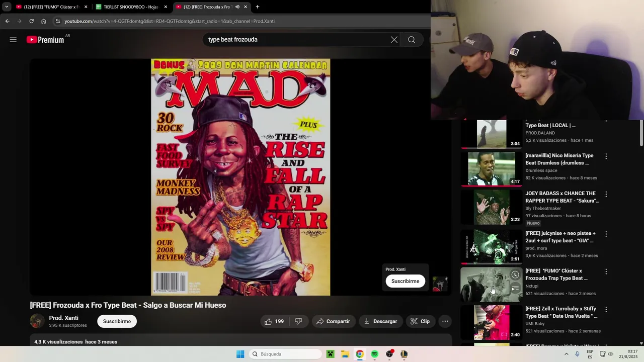Image resolution: width=644 pixels, height=362 pixels.
Task: Add FUMO Clúster video to queue
Action: coord(515,289)
